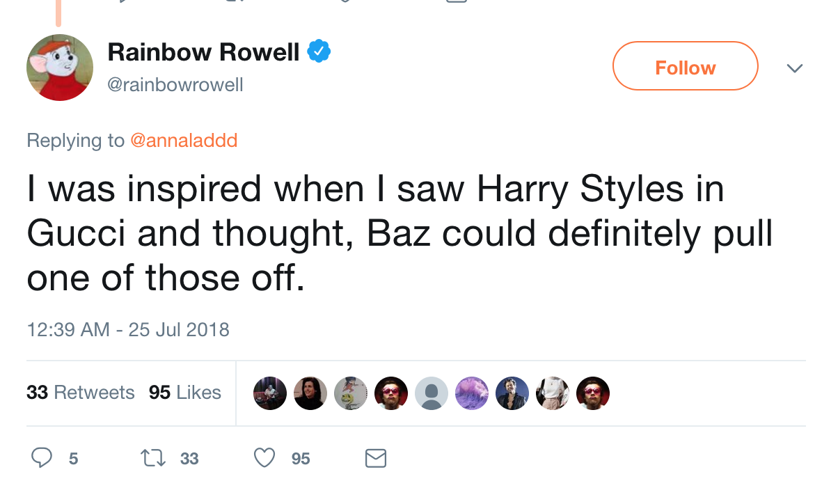The width and height of the screenshot is (838, 504).
Task: Open the purple-toned liker avatar
Action: point(471,393)
